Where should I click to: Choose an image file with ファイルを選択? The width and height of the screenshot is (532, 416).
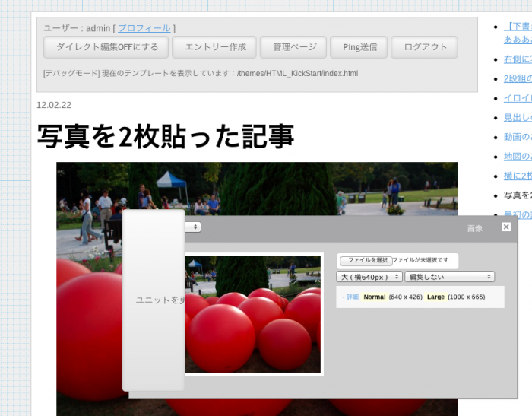click(x=366, y=260)
